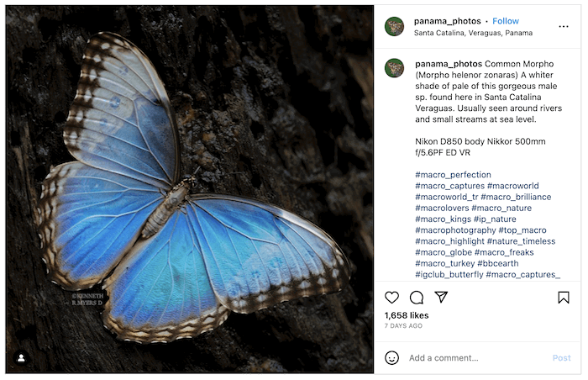Screen dimensions: 588x380
Task: Click the Add a comment field
Action: 478,358
